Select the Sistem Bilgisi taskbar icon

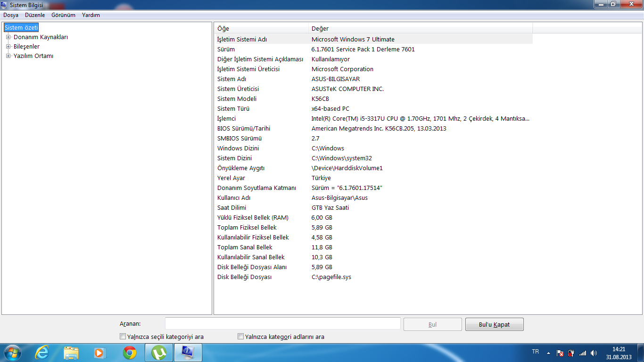point(188,353)
